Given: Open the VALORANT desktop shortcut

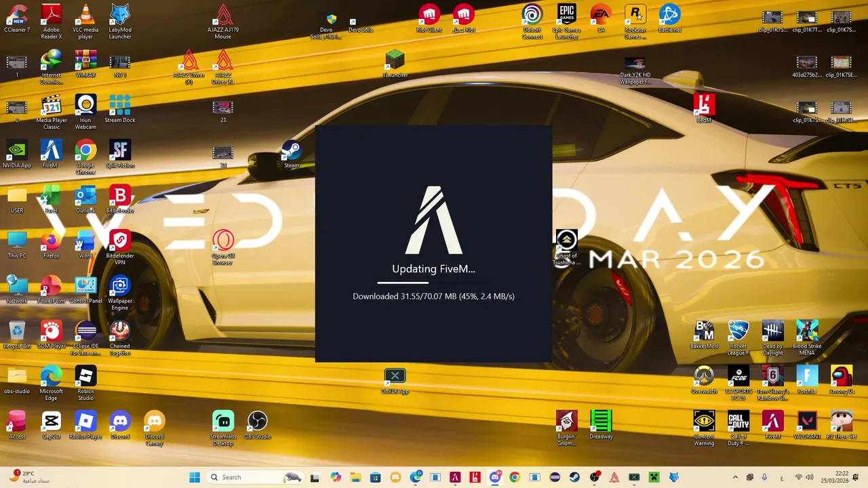Looking at the screenshot, I should click(807, 426).
